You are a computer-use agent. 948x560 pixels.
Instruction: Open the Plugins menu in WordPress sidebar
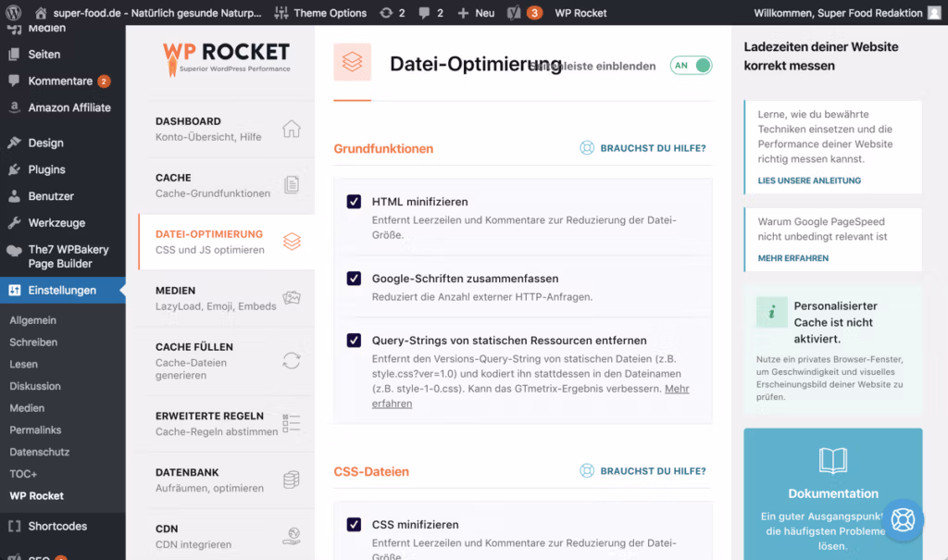[46, 169]
